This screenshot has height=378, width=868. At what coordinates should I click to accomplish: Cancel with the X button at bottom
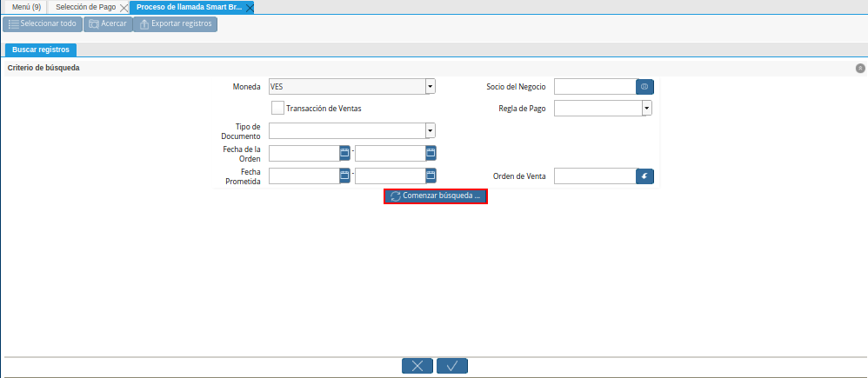[x=417, y=366]
